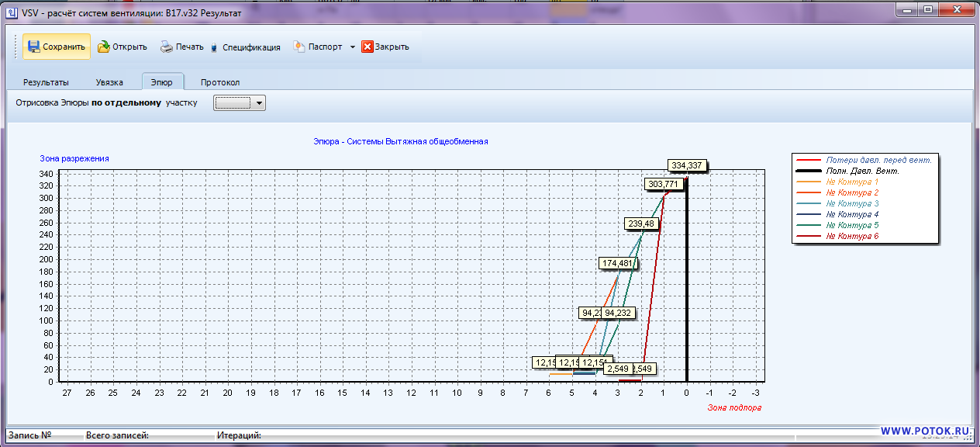The height and width of the screenshot is (447, 980).
Task: Click the Открыть folder icon
Action: [x=103, y=47]
